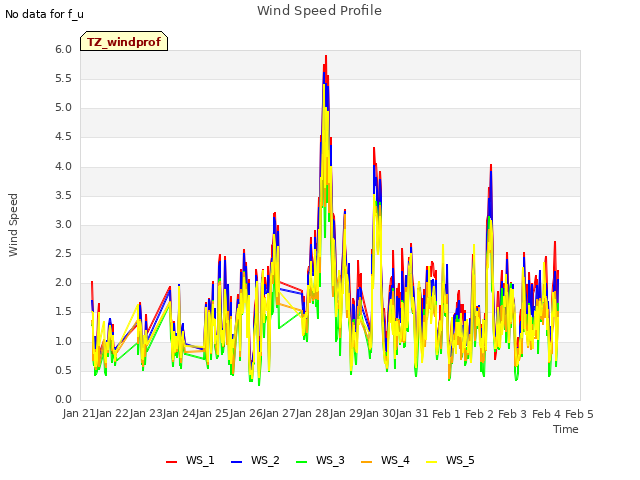The height and width of the screenshot is (480, 640).
Task: Click the Jan 28 x-axis date label
Action: coord(313,413)
